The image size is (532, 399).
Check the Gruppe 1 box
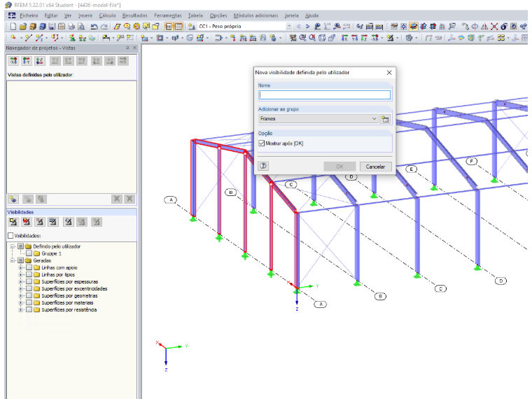[29, 253]
